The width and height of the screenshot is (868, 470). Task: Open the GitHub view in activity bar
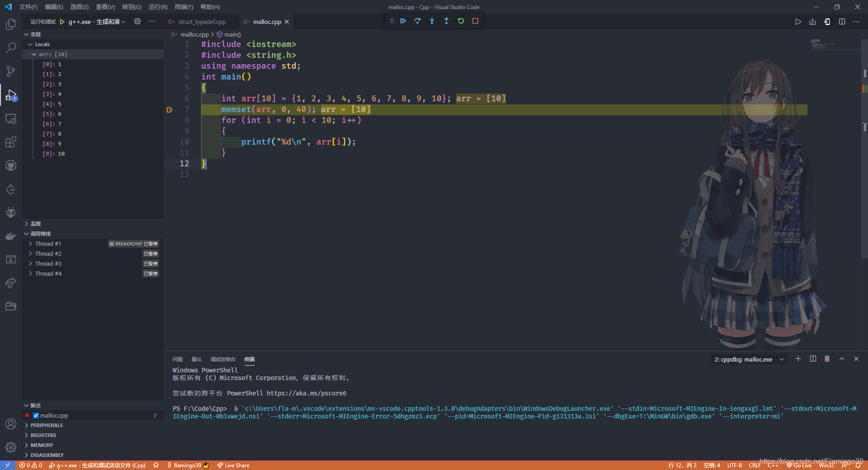coord(11,166)
